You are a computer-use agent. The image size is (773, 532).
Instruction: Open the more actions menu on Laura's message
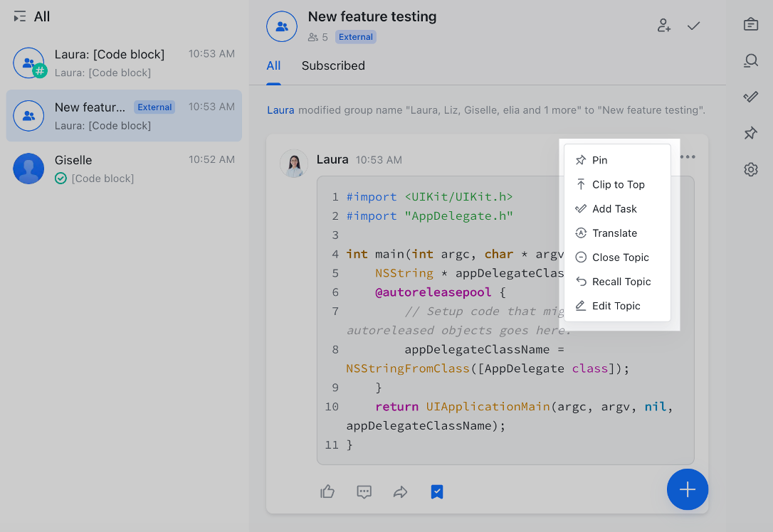click(688, 156)
